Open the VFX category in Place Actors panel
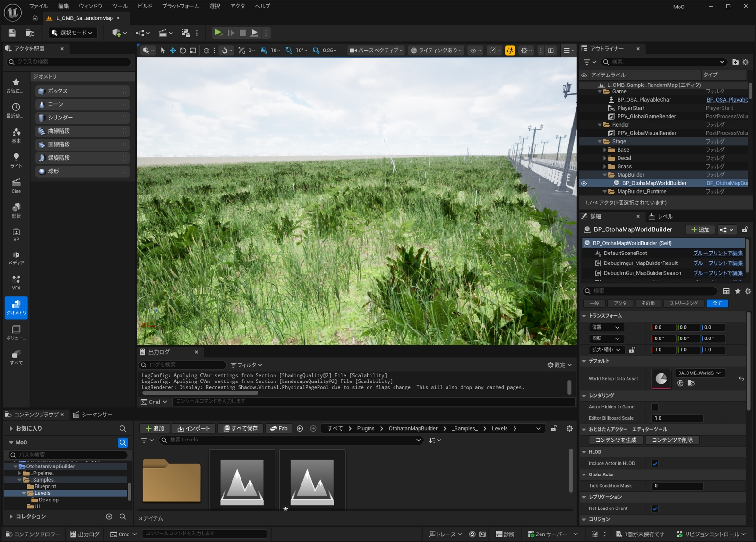Viewport: 756px width, 542px height. tap(16, 282)
